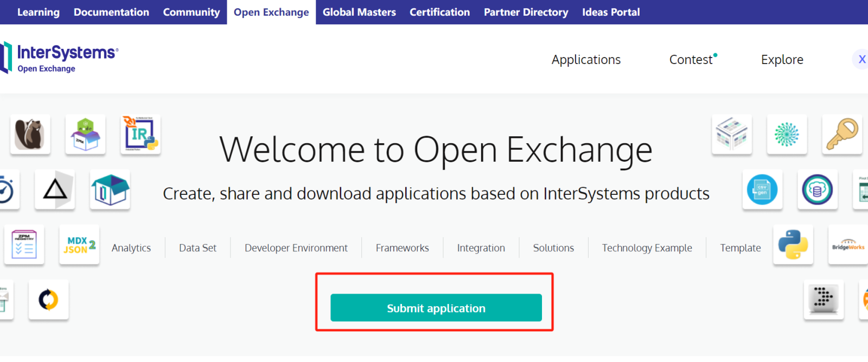Open the node ZPM box icon
868x362 pixels.
pyautogui.click(x=85, y=134)
